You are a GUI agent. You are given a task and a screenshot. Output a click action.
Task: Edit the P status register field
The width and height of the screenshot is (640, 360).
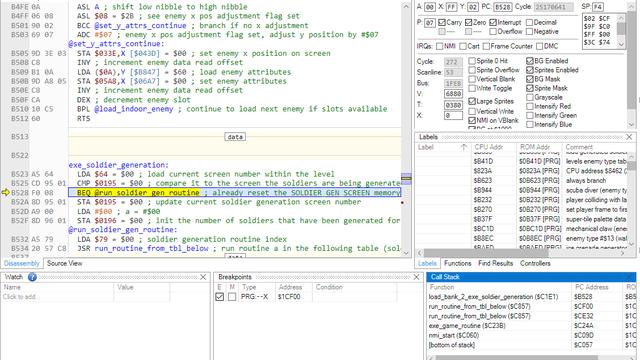[430, 22]
